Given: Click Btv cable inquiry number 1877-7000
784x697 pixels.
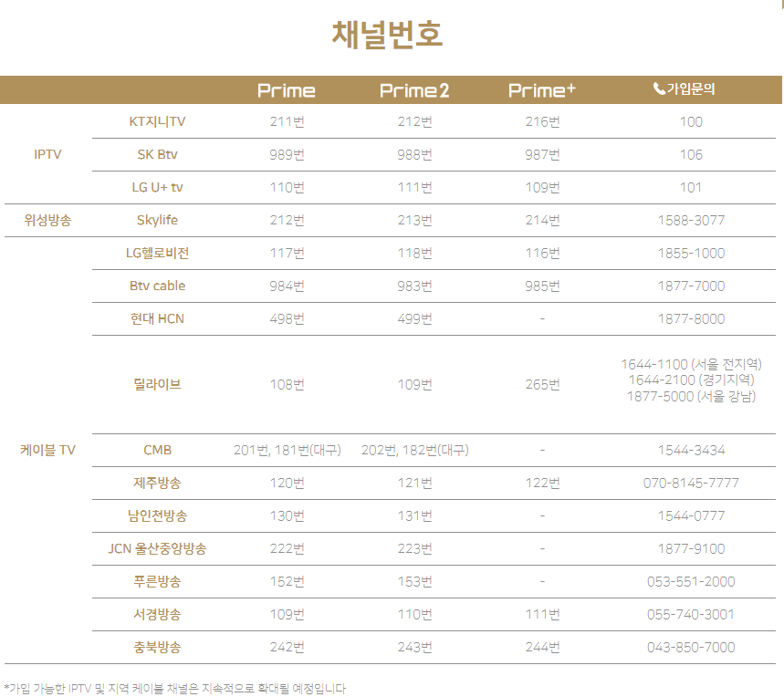Looking at the screenshot, I should tap(691, 286).
